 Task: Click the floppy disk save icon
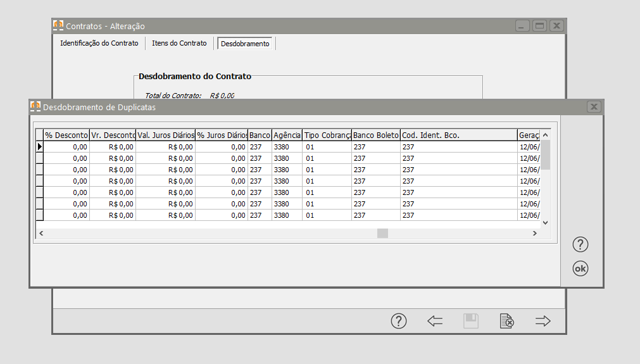coord(470,321)
